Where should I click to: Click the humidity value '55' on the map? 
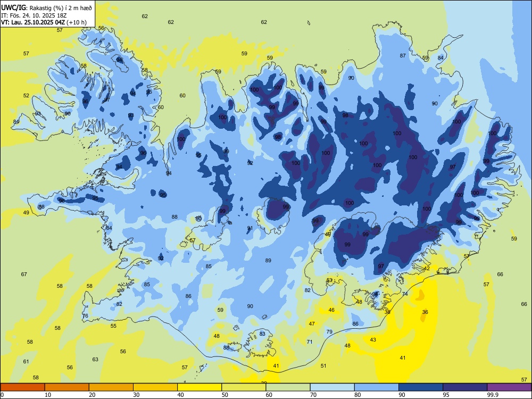point(113,326)
